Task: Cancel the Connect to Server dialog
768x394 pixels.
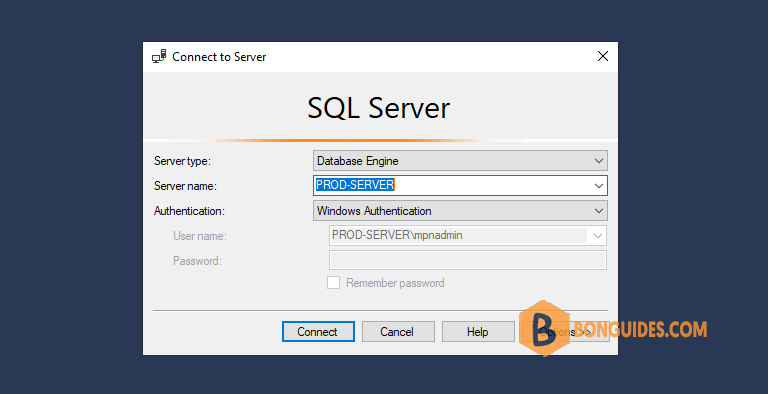Action: point(398,332)
